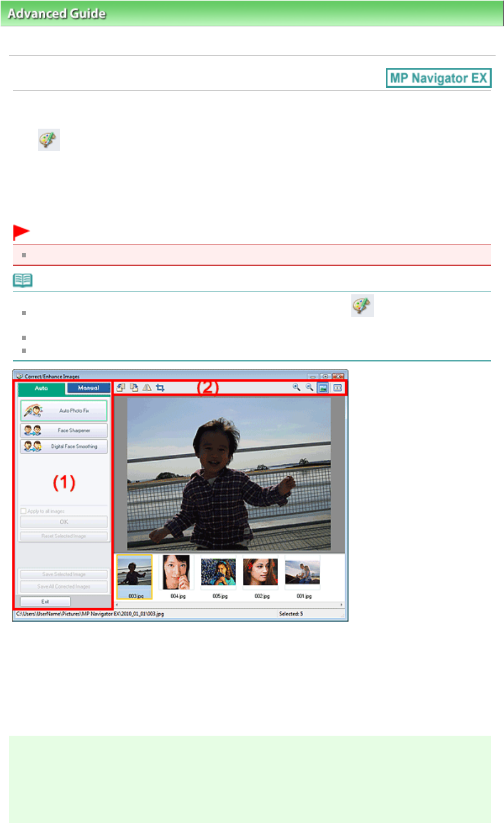The height and width of the screenshot is (823, 504).
Task: Select the 005.jpg thumbnail
Action: (x=218, y=572)
